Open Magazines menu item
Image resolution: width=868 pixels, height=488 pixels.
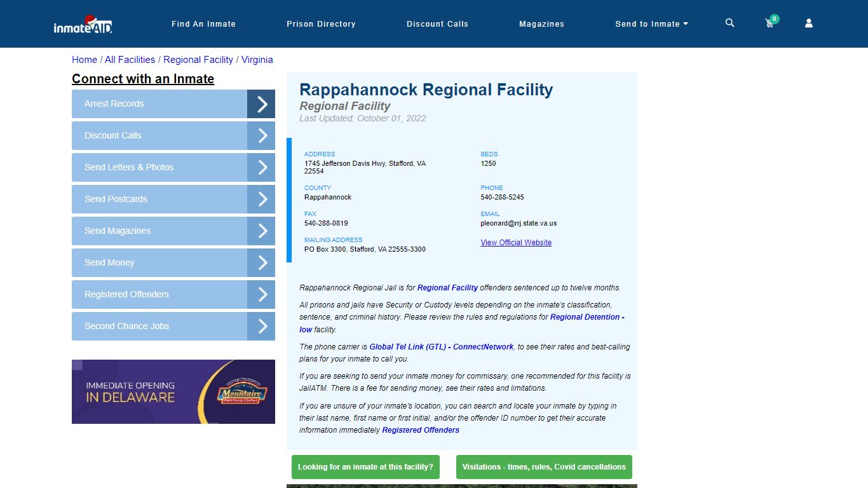click(x=541, y=24)
